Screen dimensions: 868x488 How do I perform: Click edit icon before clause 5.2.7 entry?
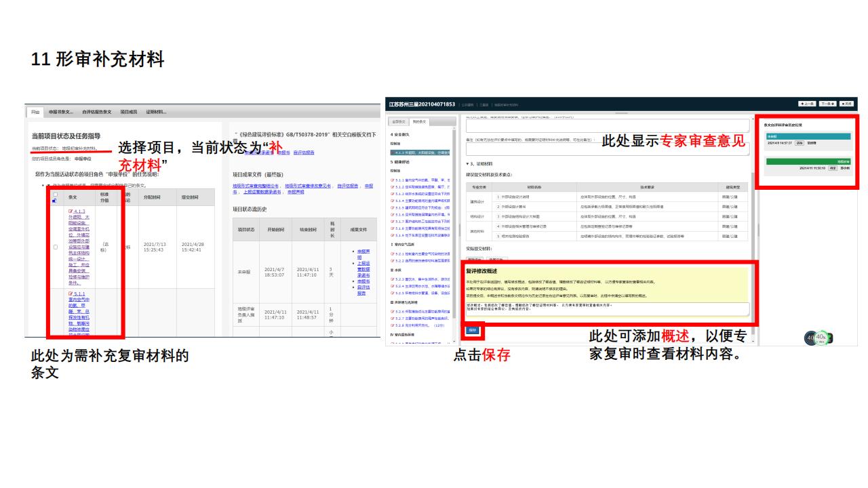point(393,319)
